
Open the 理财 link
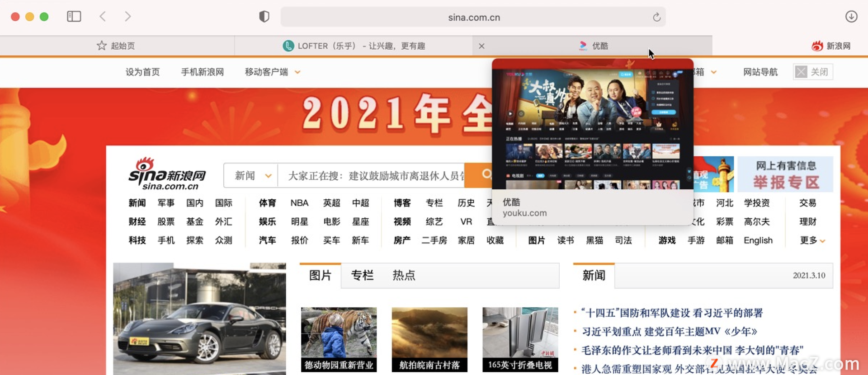(808, 221)
